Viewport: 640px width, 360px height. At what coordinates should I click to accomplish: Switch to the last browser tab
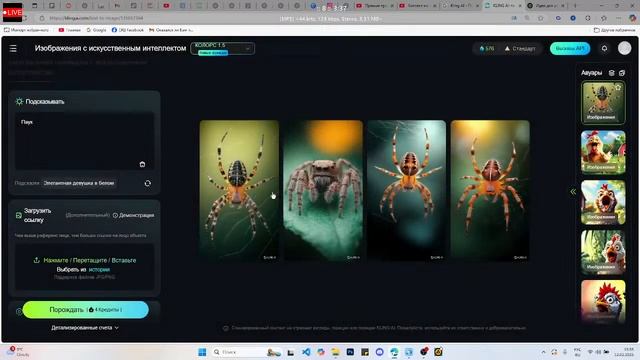546,6
